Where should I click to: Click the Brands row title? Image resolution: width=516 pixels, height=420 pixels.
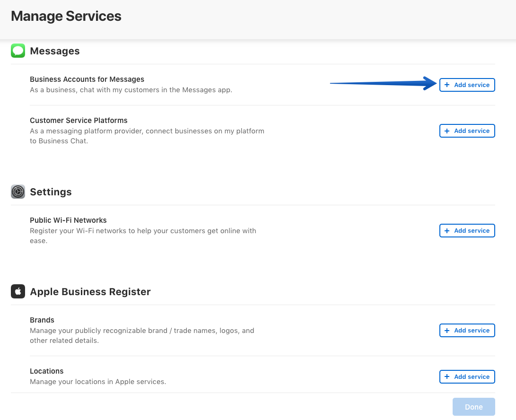click(42, 320)
